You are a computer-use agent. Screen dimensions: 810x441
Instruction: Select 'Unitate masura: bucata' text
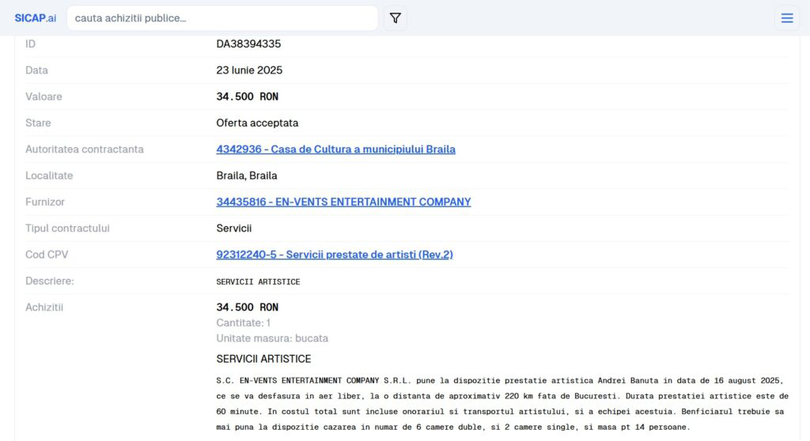point(272,338)
